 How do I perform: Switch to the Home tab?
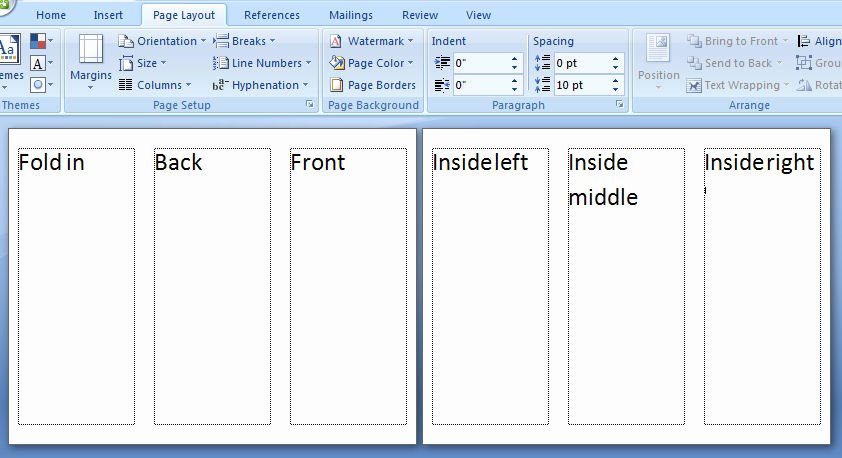pyautogui.click(x=51, y=15)
